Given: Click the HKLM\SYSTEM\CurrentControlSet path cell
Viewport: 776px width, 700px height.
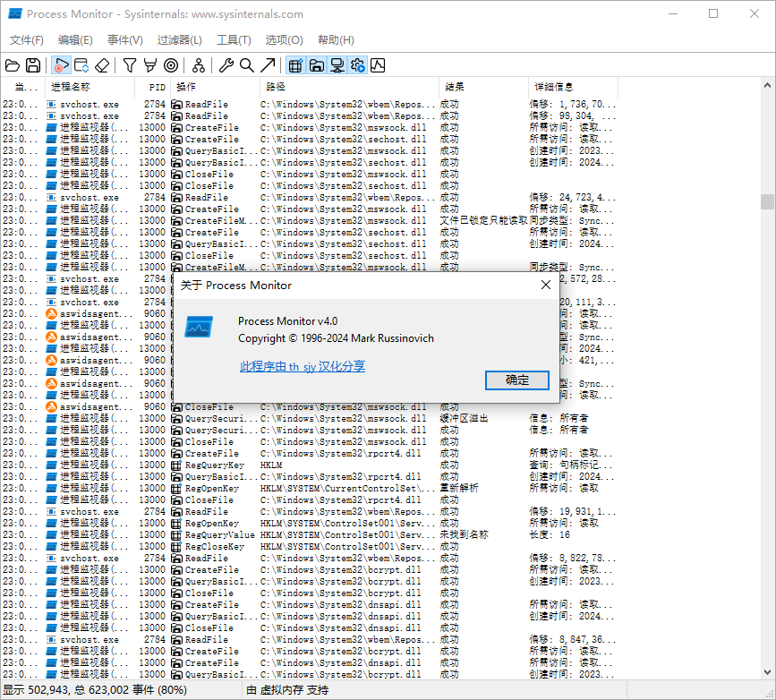Looking at the screenshot, I should (348, 489).
